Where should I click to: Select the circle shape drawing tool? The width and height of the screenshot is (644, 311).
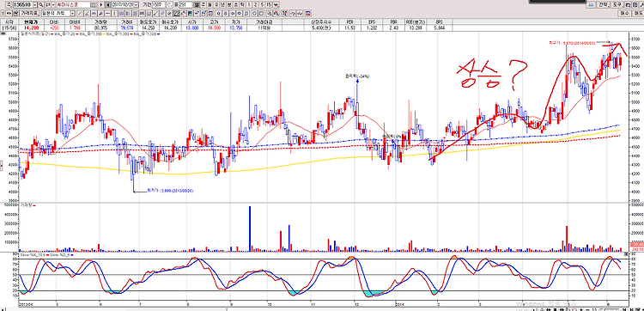click(x=254, y=13)
